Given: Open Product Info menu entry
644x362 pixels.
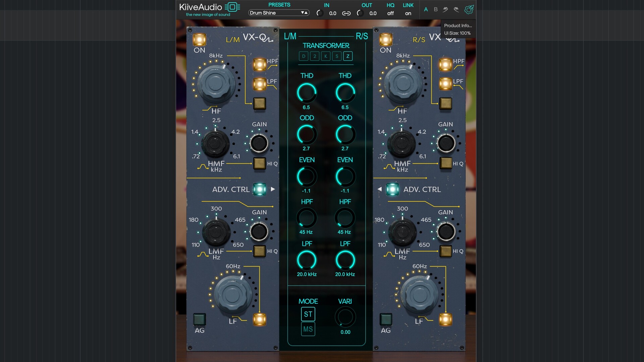Looking at the screenshot, I should 458,25.
